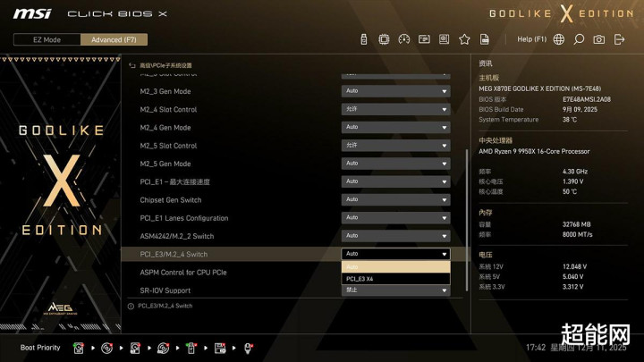Click the document file icon in the toolbar
Screen dimensions: 644x362
point(485,39)
